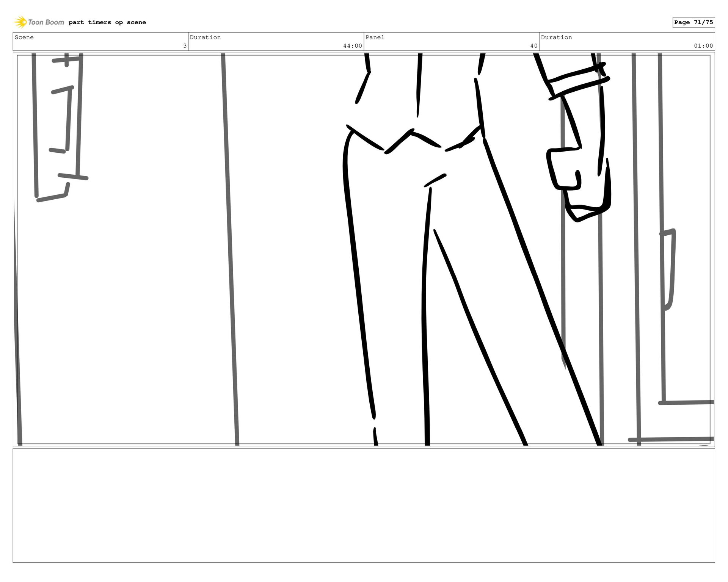Select scene number value '3'

[x=185, y=46]
